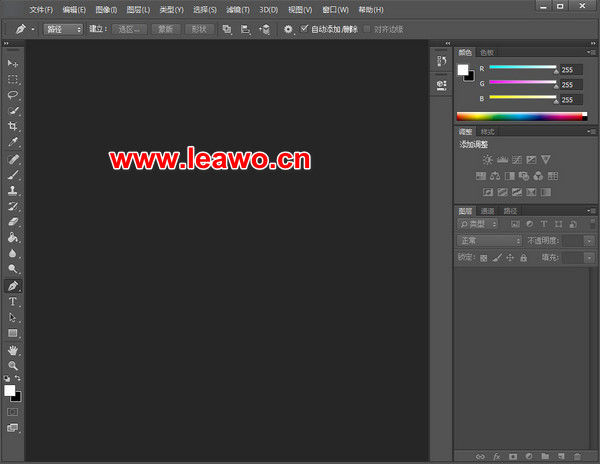Open layer blend mode dropdown
The height and width of the screenshot is (464, 600).
click(x=489, y=241)
